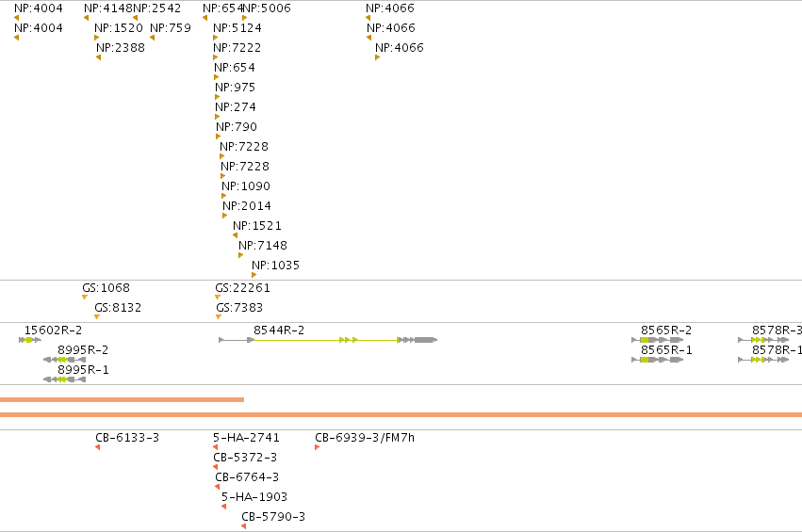Select the marker under CB-6764-3

point(218,487)
